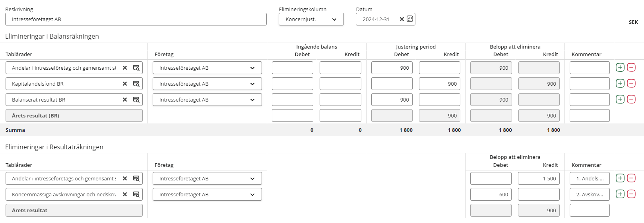
Task: Edit Justering period Kredit for Kapitalandelsfond BR
Action: pyautogui.click(x=439, y=84)
